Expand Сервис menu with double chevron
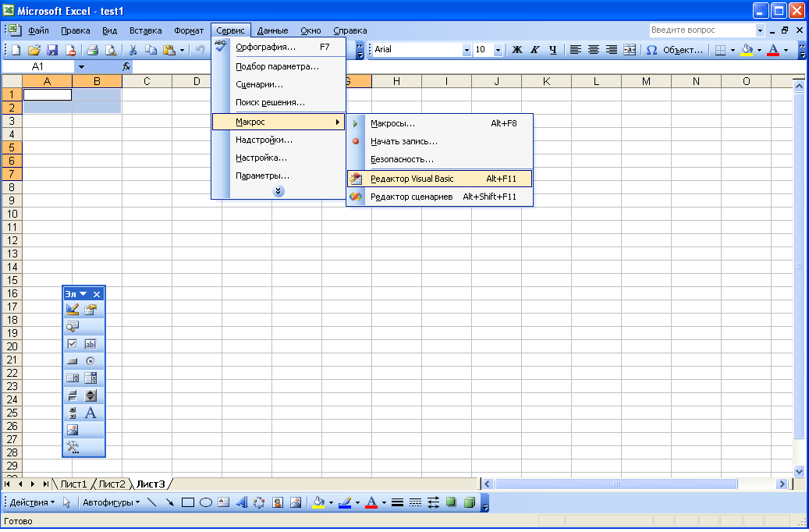Screen dimensions: 809x532 tap(278, 191)
